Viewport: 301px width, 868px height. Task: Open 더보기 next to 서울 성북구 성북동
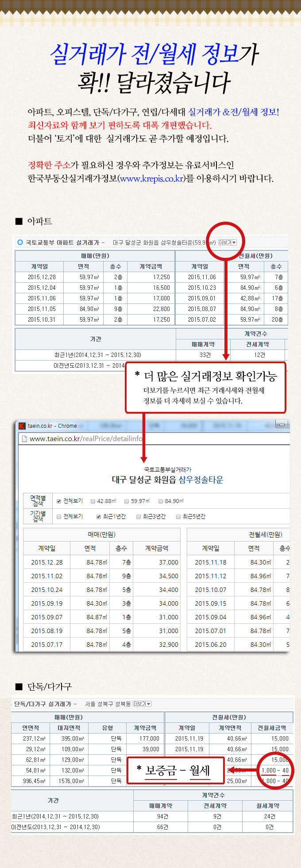coord(142,704)
